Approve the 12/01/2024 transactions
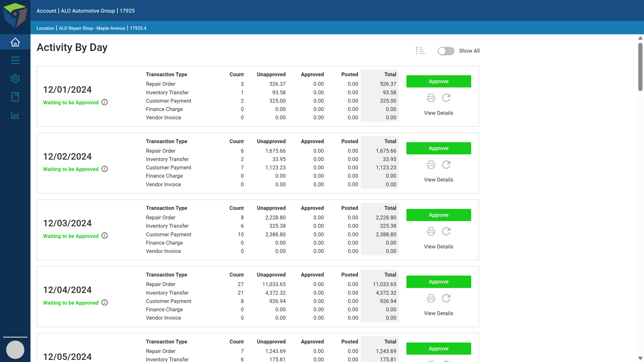The height and width of the screenshot is (362, 644). [x=438, y=81]
